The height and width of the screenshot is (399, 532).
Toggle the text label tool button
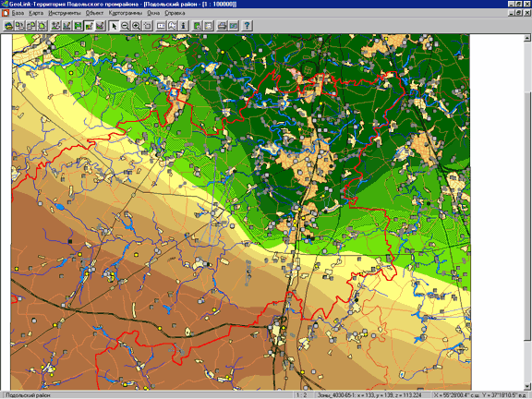coord(173,26)
